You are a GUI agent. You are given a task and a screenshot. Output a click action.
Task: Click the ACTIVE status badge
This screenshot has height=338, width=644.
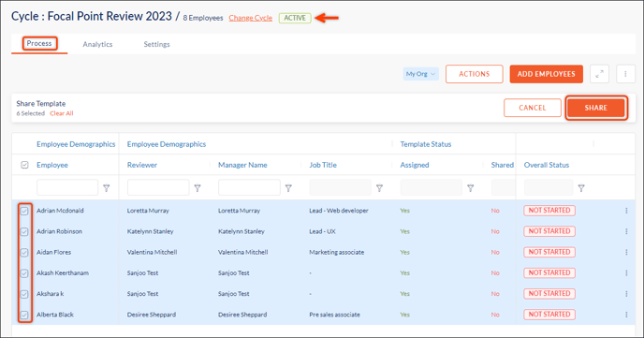(295, 18)
